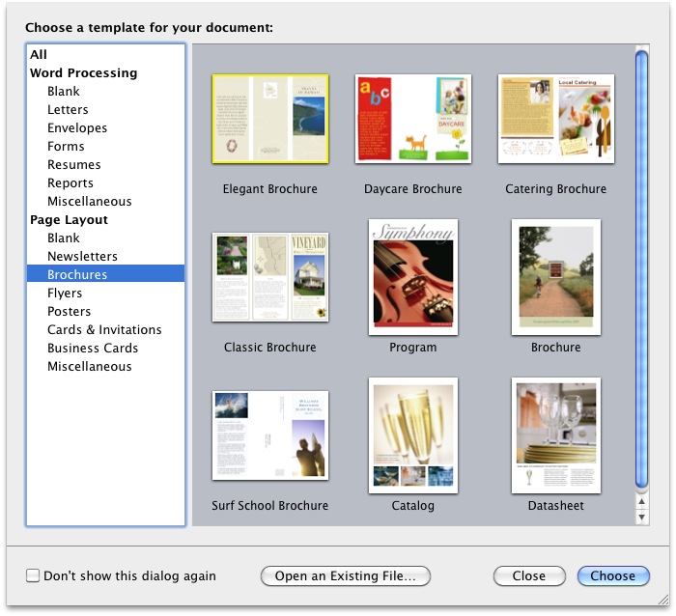Select the Posters category
Screen dimensions: 676x616
point(105,311)
